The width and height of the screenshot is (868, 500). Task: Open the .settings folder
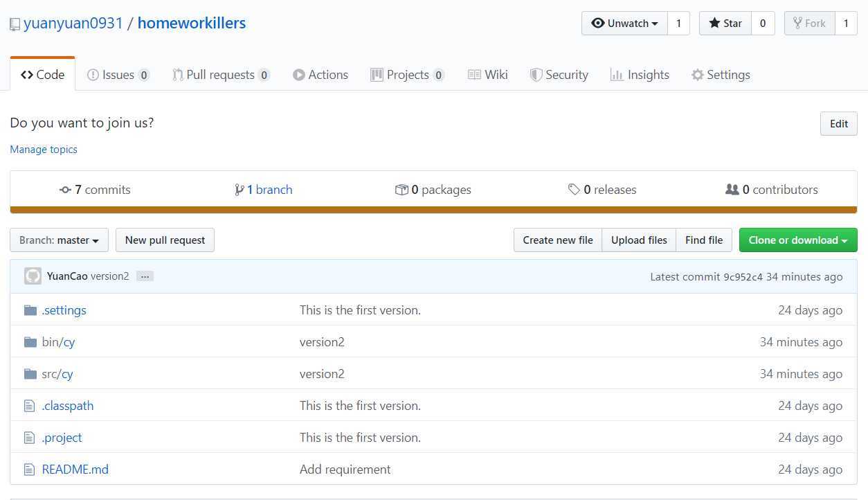[x=64, y=310]
